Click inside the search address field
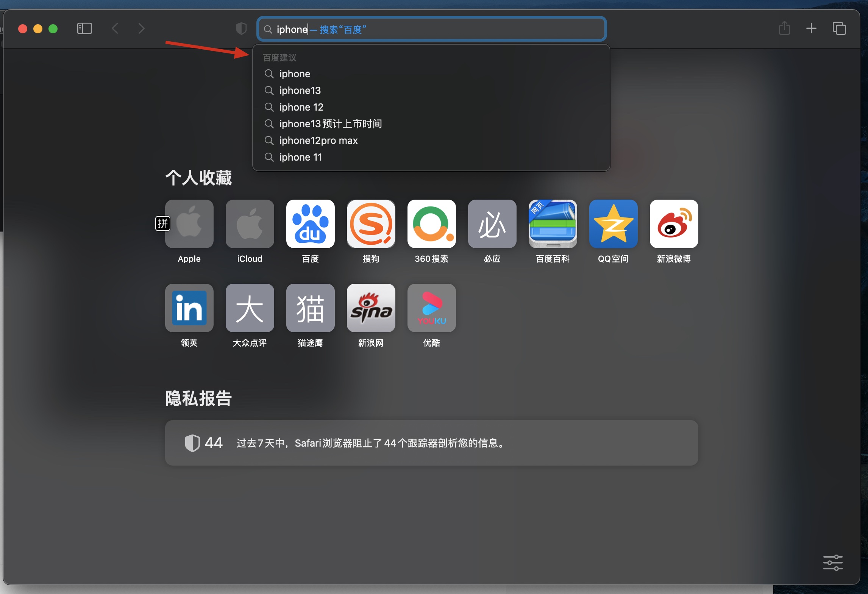 [x=431, y=29]
